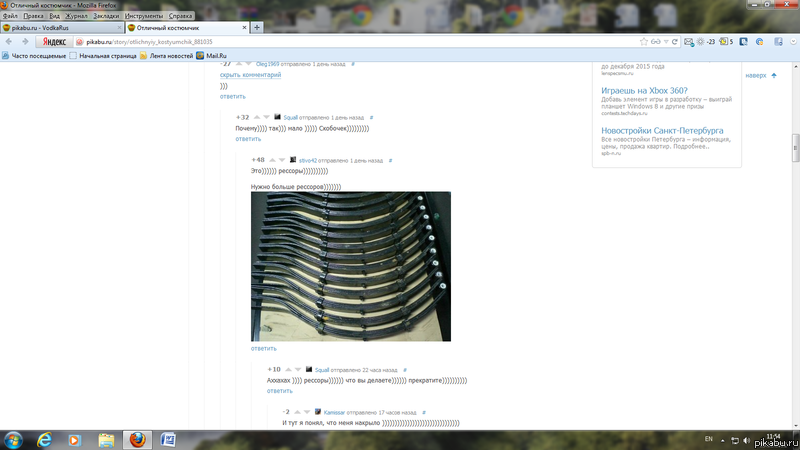Upvote the stivo42 comment rated +48
800x450 pixels.
(x=272, y=160)
